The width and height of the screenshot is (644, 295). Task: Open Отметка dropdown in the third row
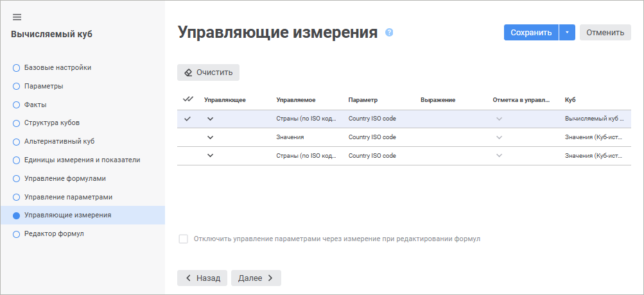coord(499,156)
